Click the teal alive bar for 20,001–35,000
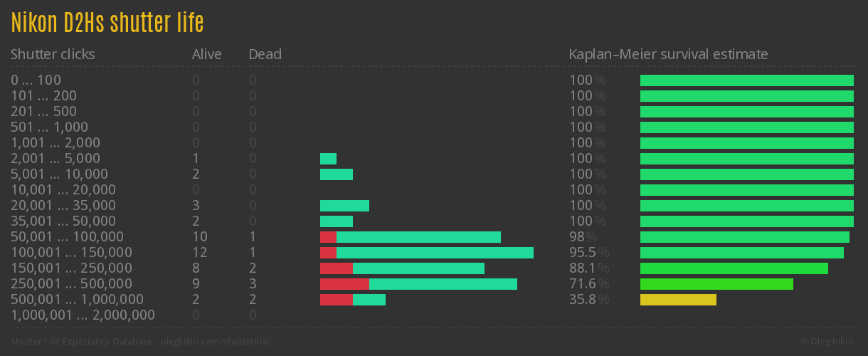Image resolution: width=868 pixels, height=356 pixels. point(344,206)
